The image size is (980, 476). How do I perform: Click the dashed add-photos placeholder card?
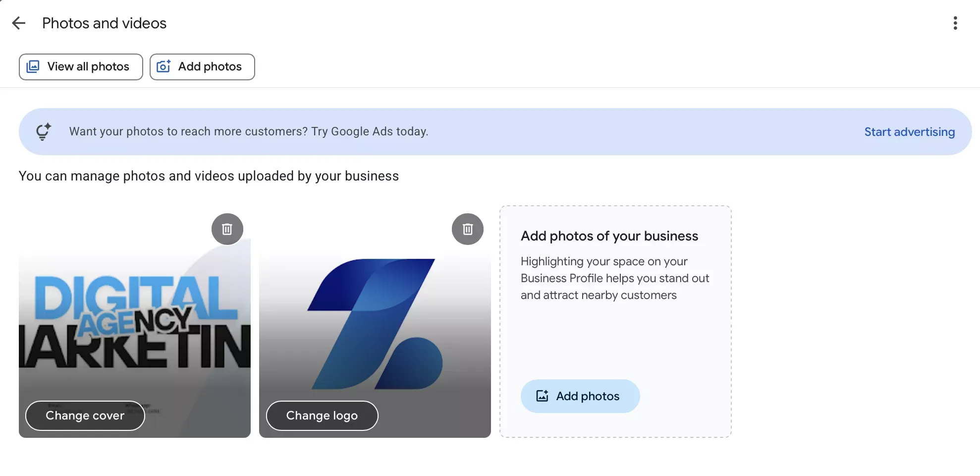615,321
